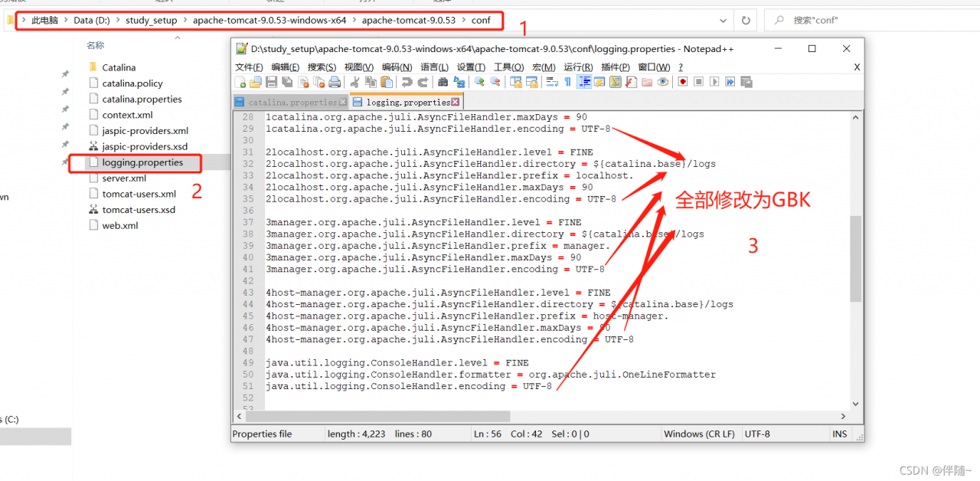The image size is (980, 481).
Task: Save the recorded macro icon
Action: (x=746, y=82)
